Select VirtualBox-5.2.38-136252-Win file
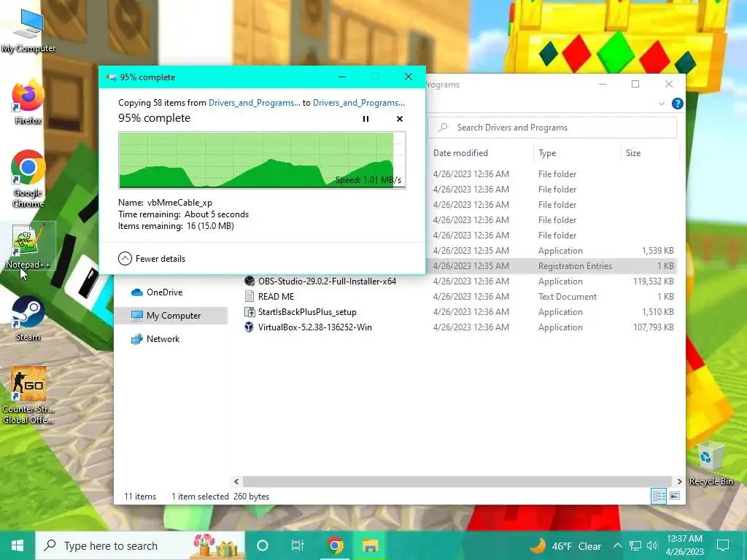 click(315, 327)
